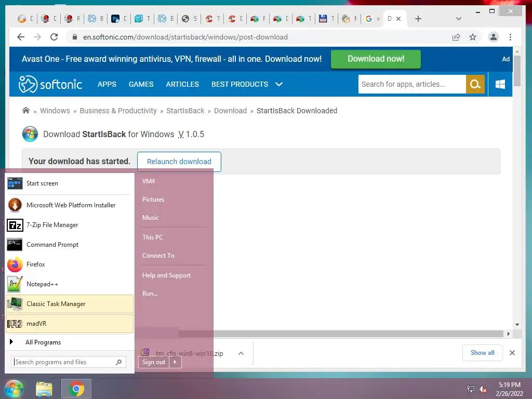Expand All Programs list
Image resolution: width=532 pixels, height=399 pixels.
point(70,342)
